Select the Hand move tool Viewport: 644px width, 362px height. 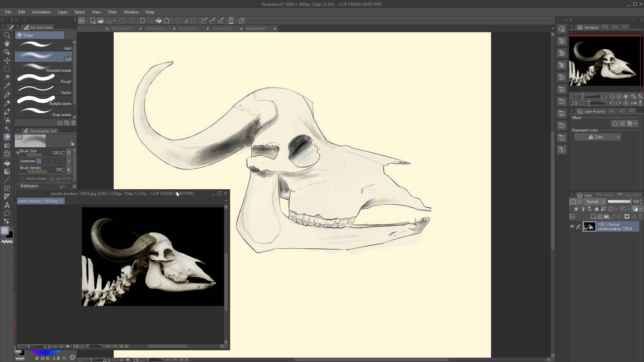click(x=7, y=44)
